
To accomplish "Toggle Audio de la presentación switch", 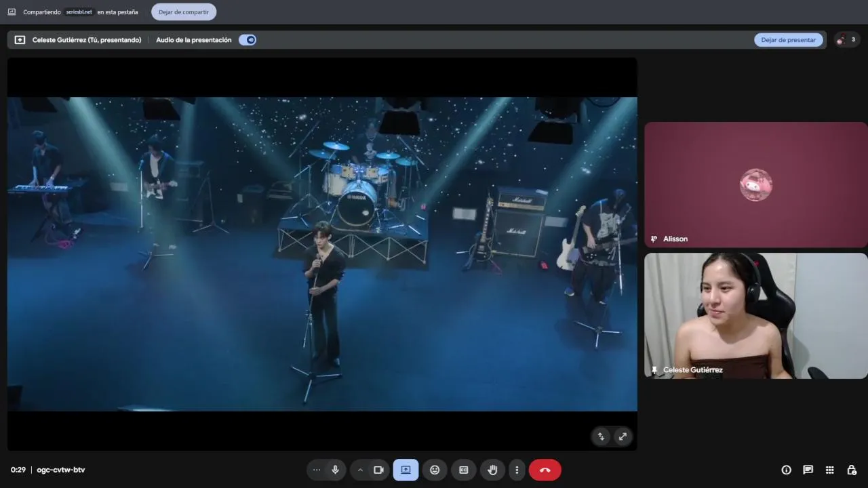I will pos(248,40).
